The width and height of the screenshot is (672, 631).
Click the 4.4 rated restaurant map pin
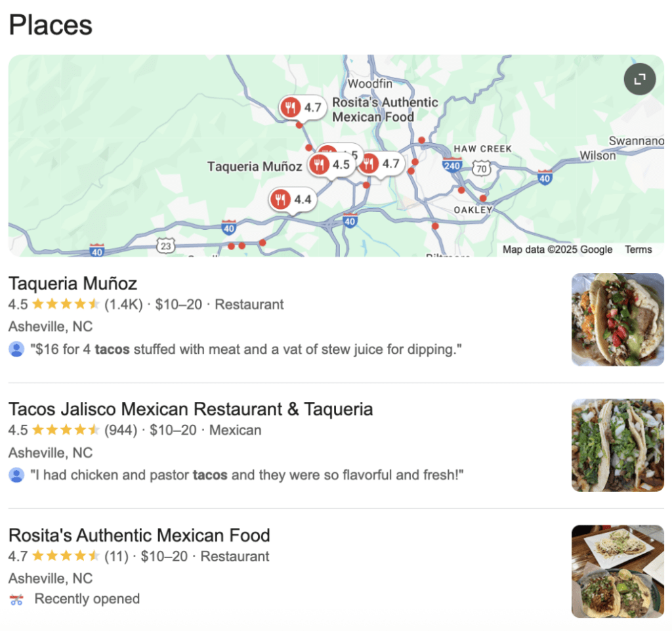293,200
